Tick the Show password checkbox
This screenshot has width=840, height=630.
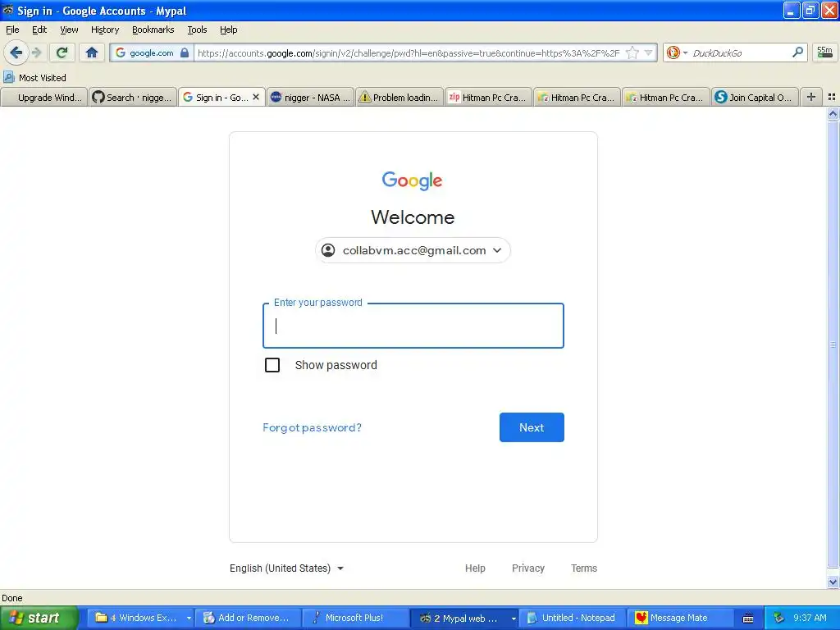(x=272, y=365)
